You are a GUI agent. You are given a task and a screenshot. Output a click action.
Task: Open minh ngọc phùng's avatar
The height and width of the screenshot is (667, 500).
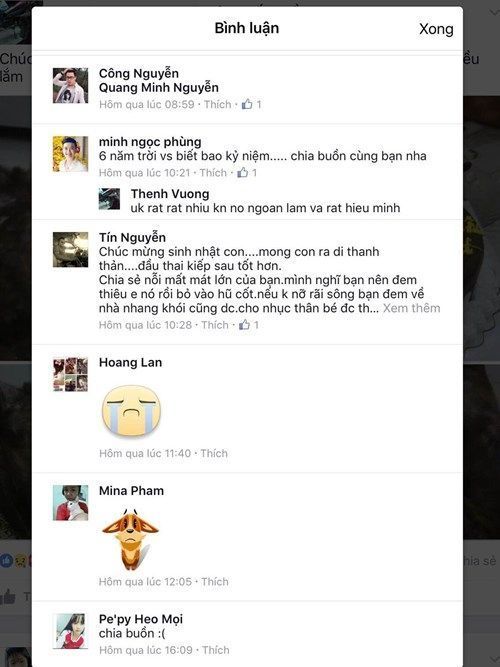click(x=70, y=154)
